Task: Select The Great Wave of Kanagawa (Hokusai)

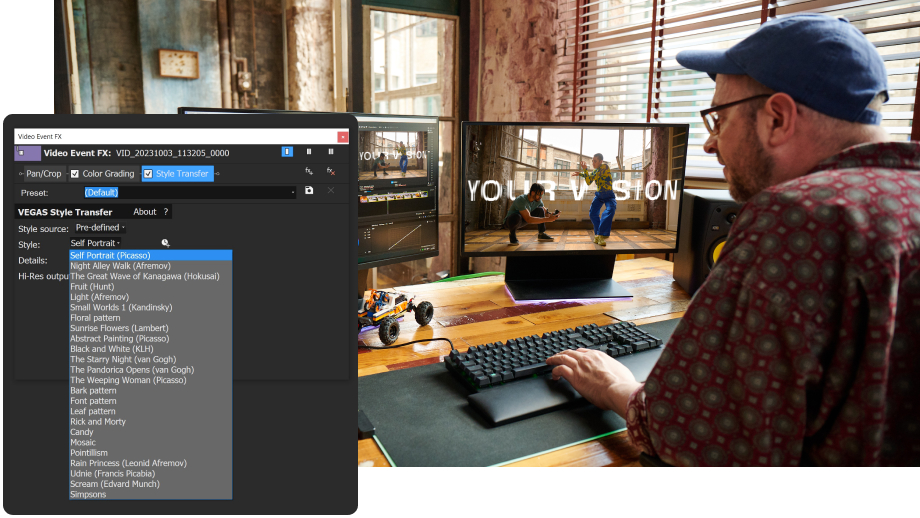Action: coord(151,276)
